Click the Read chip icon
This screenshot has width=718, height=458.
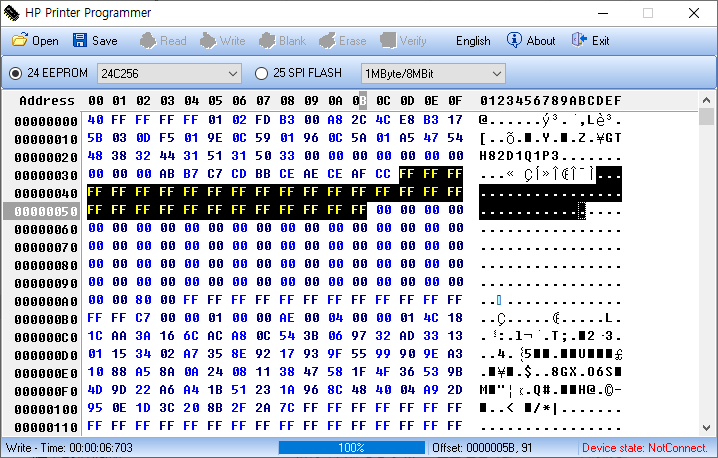[147, 40]
